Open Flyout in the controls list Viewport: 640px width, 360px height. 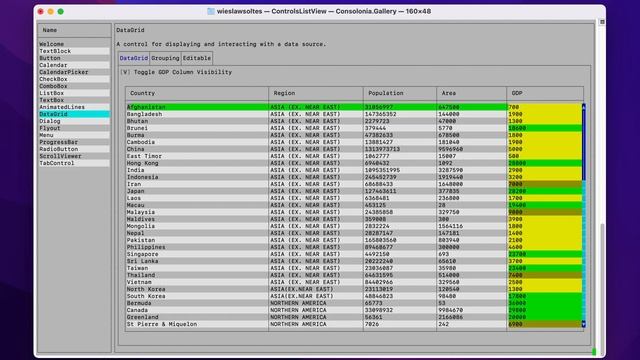pyautogui.click(x=74, y=128)
